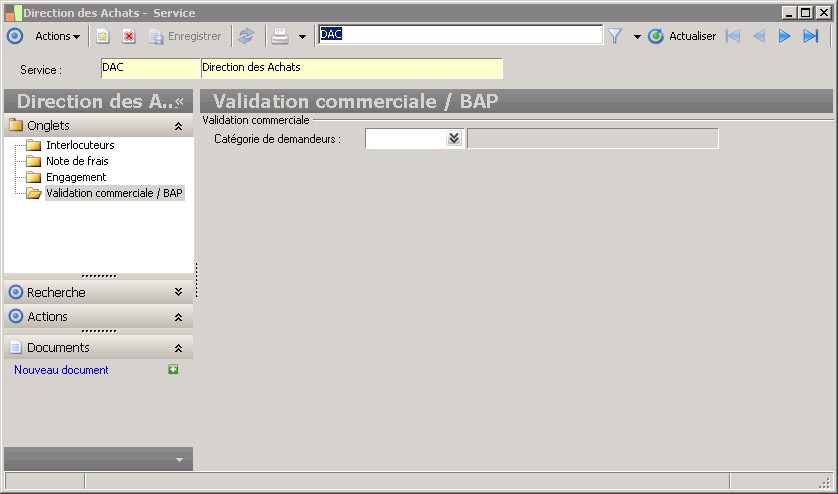Click the Engagement folder icon
Image resolution: width=838 pixels, height=494 pixels.
[x=34, y=177]
